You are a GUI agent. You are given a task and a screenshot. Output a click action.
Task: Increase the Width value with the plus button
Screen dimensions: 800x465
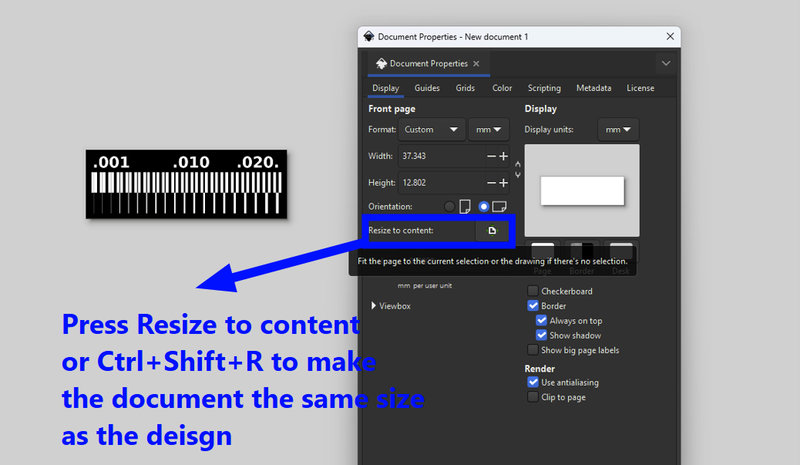click(504, 156)
